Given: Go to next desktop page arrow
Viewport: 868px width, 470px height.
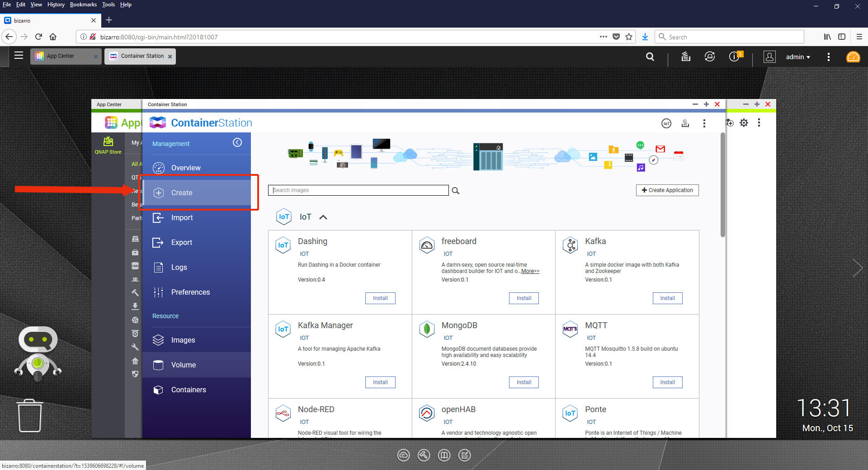Looking at the screenshot, I should tap(858, 268).
